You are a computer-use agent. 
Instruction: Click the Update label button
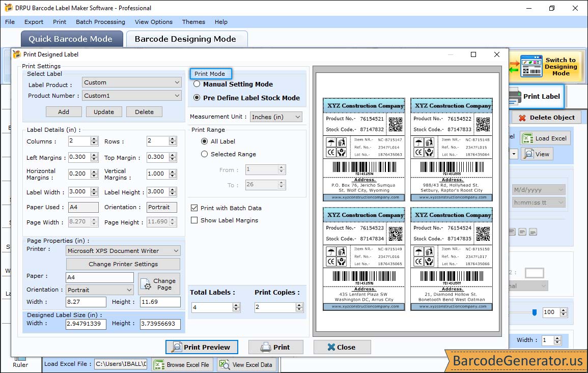(104, 112)
